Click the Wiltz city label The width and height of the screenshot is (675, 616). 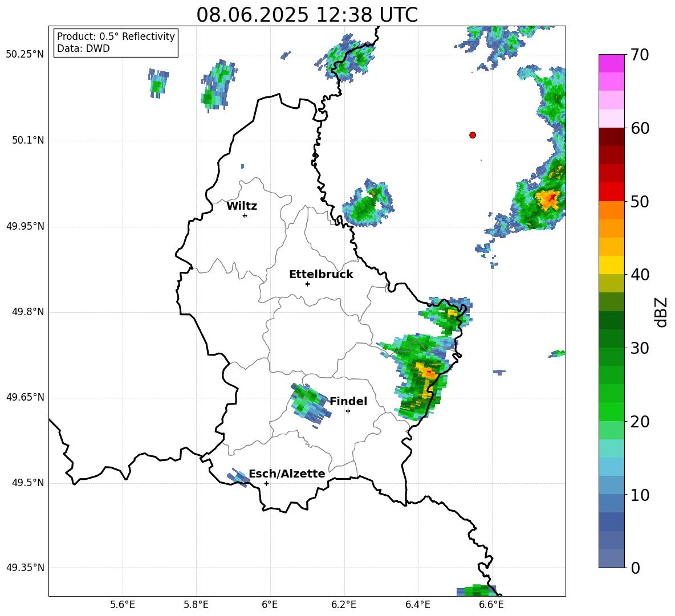[x=242, y=206]
